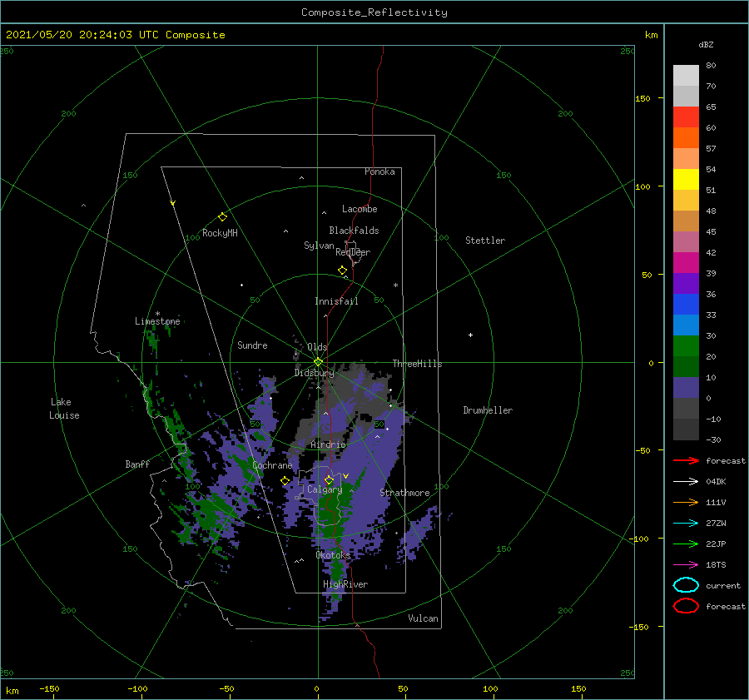Select the dark orange 57-60 dBZ swatch

686,137
